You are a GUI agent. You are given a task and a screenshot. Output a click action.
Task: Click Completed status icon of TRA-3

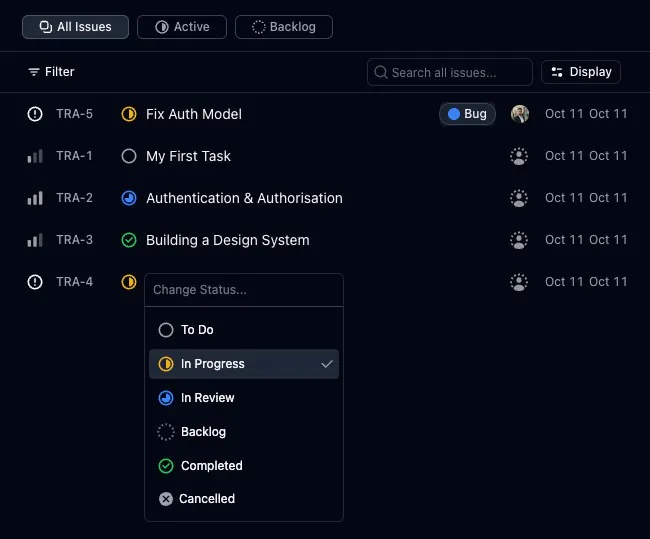click(129, 240)
